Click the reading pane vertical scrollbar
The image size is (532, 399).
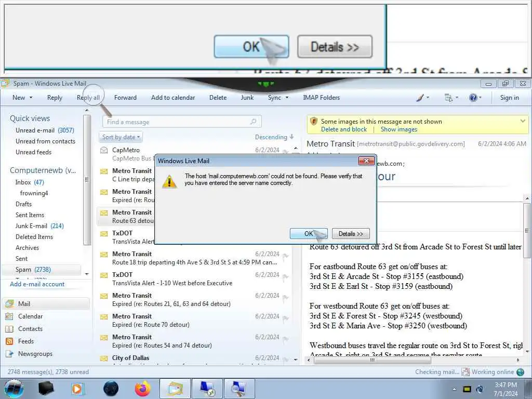click(527, 231)
